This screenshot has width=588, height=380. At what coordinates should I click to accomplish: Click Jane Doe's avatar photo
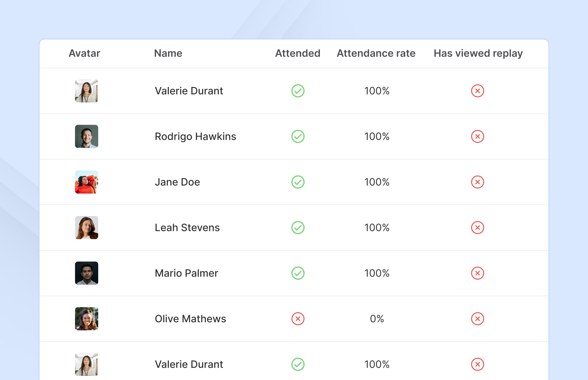coord(87,182)
